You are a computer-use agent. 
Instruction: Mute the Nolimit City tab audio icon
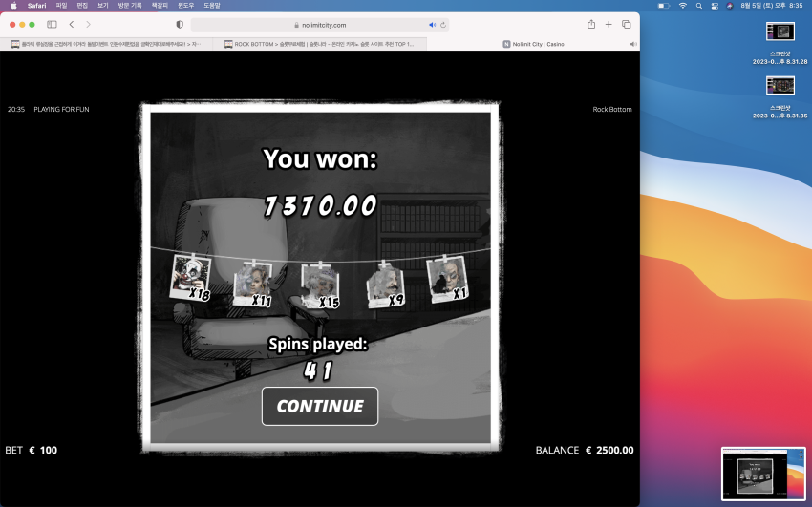tap(632, 44)
